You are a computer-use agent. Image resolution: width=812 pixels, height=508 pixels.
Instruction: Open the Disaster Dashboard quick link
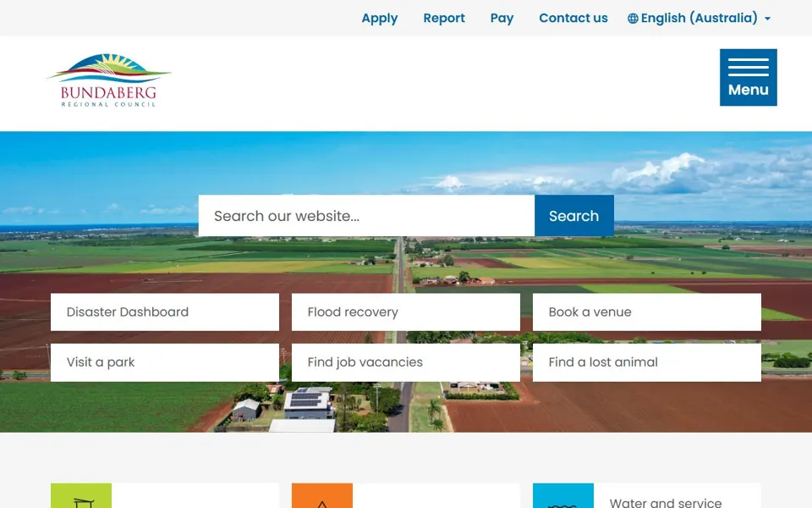165,312
